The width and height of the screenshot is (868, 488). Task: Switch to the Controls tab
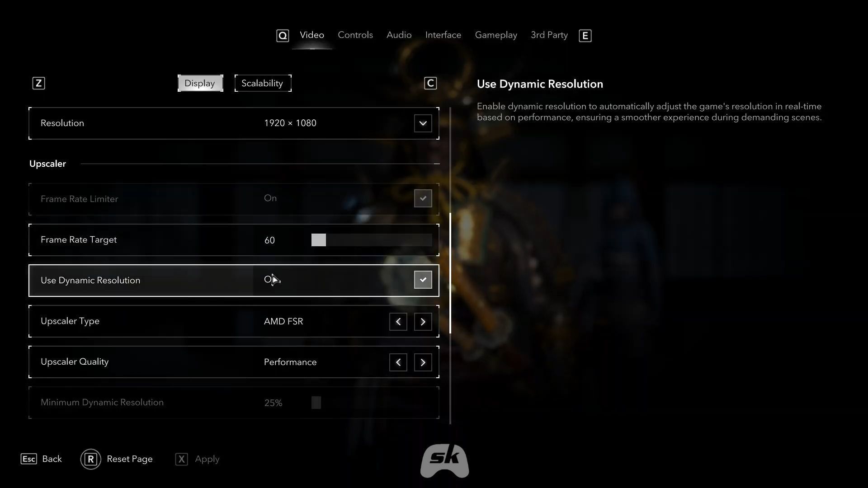click(355, 35)
